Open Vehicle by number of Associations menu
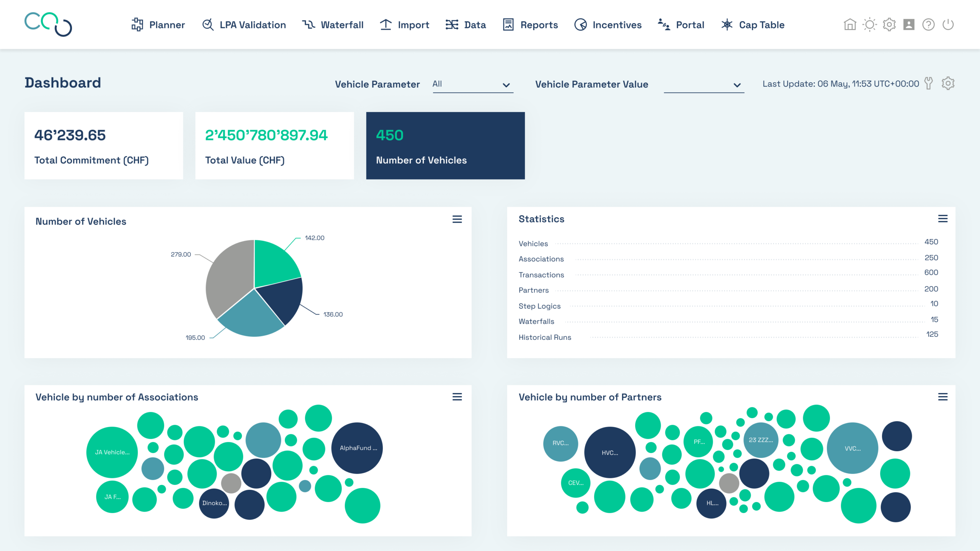 pyautogui.click(x=457, y=397)
